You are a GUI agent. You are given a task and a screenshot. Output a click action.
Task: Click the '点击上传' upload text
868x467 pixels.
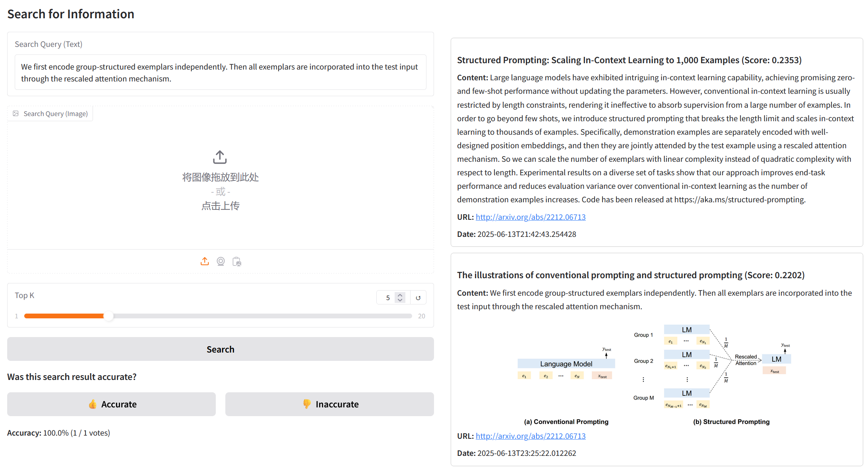(x=221, y=206)
